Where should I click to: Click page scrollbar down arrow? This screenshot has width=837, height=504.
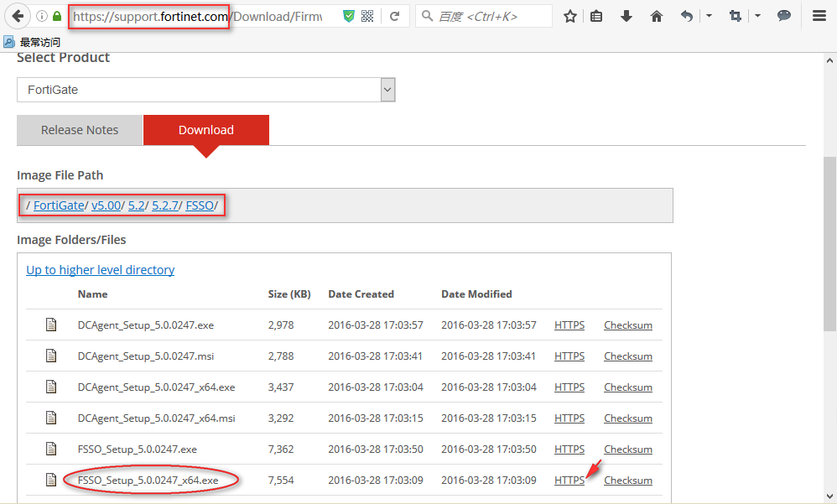pyautogui.click(x=830, y=496)
